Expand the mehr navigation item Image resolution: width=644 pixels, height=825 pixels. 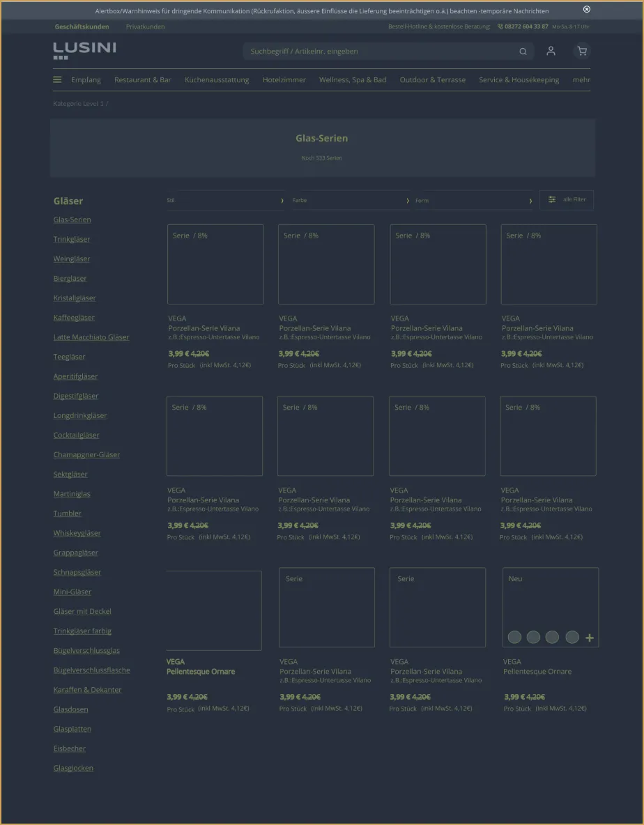coord(581,80)
